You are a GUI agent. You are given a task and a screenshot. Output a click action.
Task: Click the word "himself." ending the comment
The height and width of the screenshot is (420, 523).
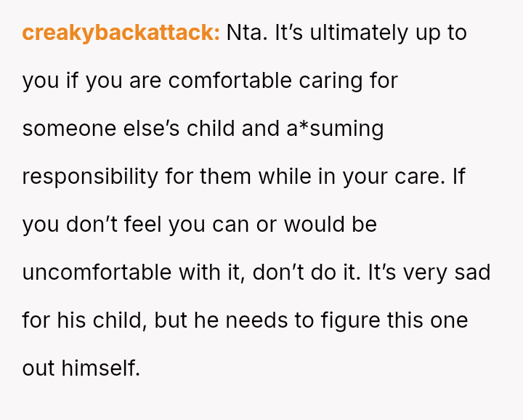click(100, 368)
